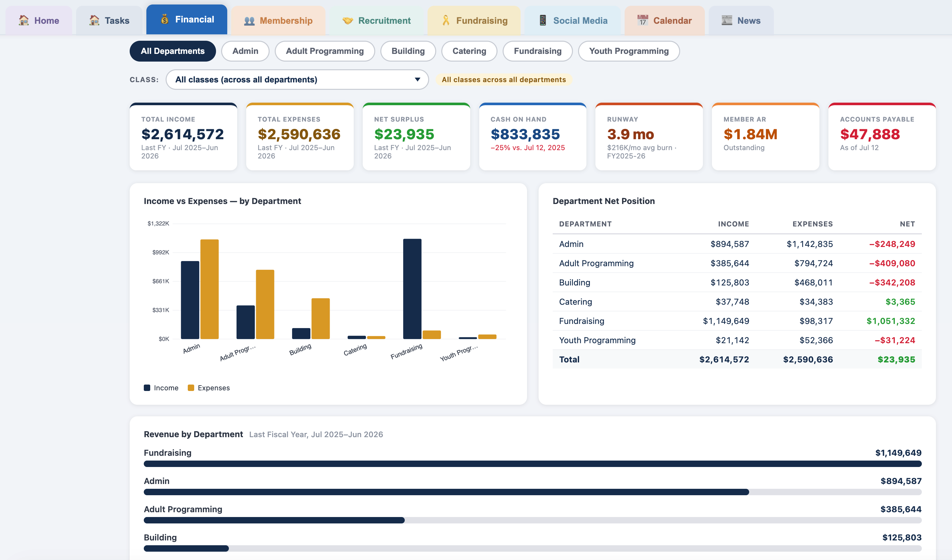Filter by Adult Programming department pill
This screenshot has height=560, width=952.
325,51
